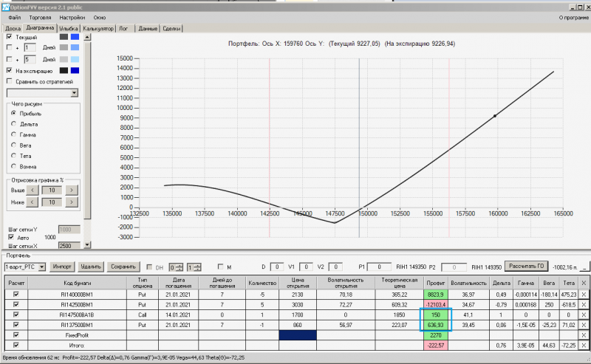Select the Тета radio button
The height and width of the screenshot is (364, 591).
(13, 156)
